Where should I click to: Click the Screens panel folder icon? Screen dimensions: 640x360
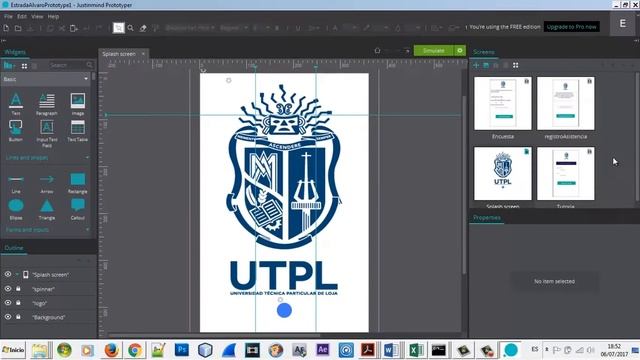point(486,65)
